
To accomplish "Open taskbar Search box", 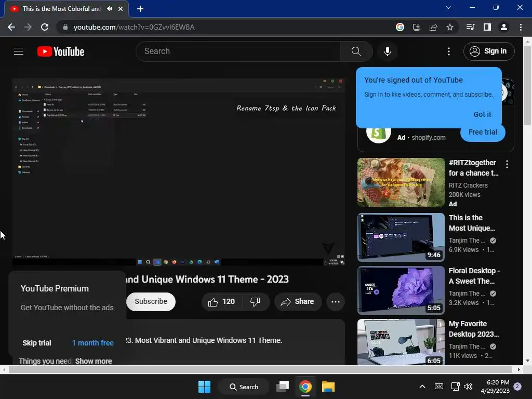I will pyautogui.click(x=244, y=387).
